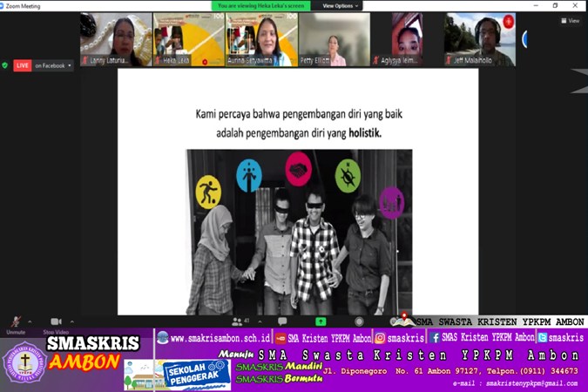
Task: Select Heka Leka's video thumbnail
Action: click(189, 39)
